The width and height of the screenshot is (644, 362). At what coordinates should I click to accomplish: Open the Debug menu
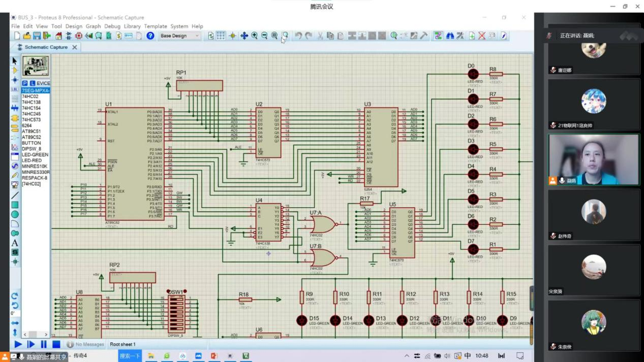(x=112, y=26)
